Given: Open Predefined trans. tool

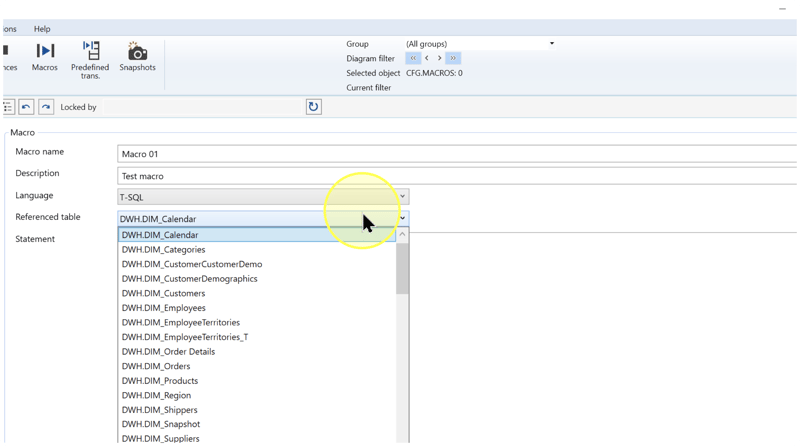Looking at the screenshot, I should click(90, 60).
